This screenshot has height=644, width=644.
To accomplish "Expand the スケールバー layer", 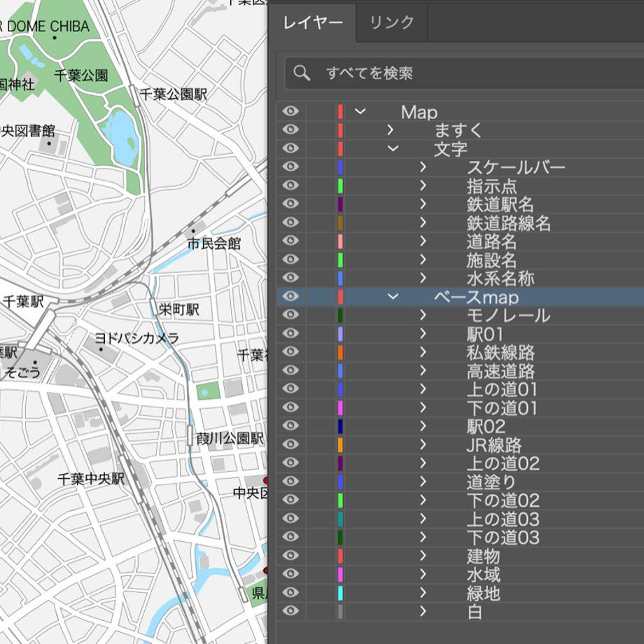I will 423,167.
